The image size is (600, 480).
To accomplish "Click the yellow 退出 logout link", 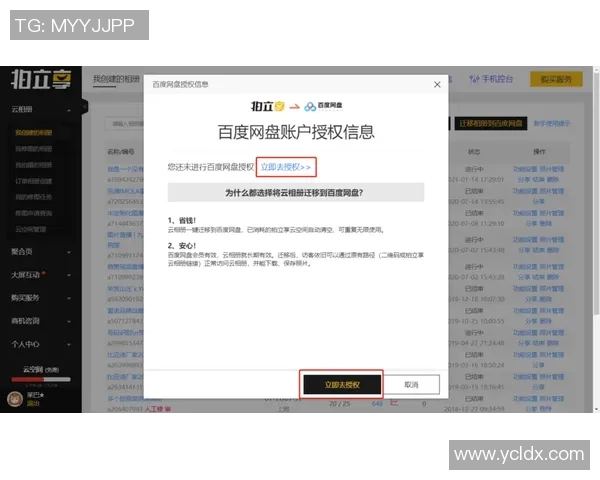I will pyautogui.click(x=32, y=403).
